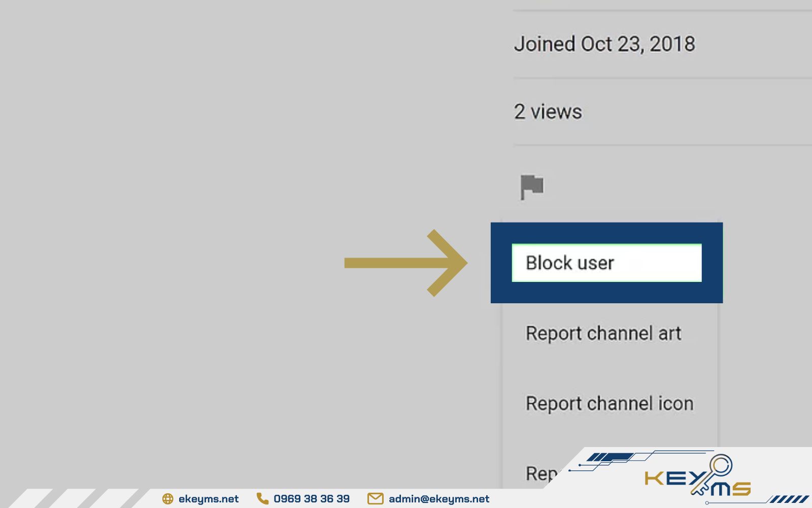This screenshot has height=508, width=812.
Task: Click the KEYMS logo lettering
Action: (x=670, y=479)
